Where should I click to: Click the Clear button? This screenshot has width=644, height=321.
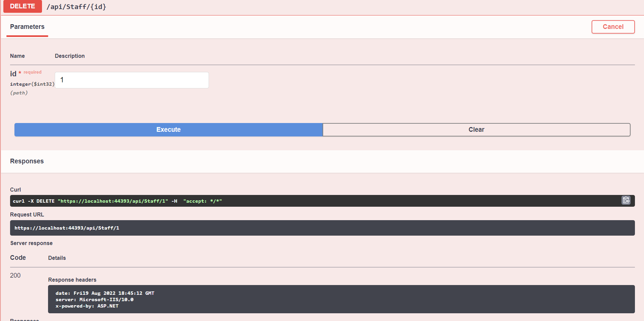(x=476, y=129)
